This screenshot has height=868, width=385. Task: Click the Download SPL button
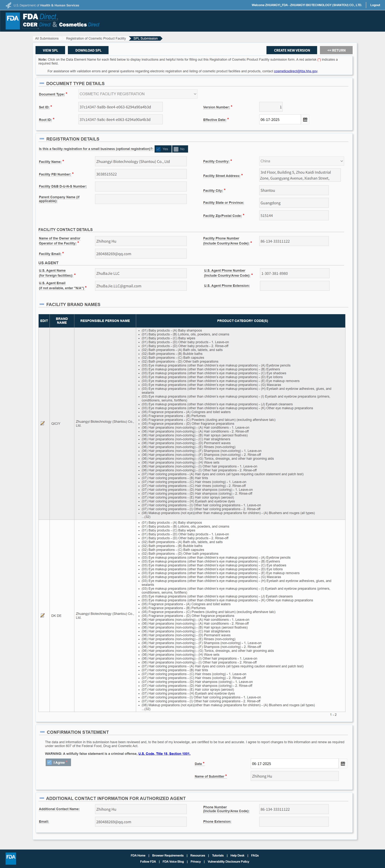(88, 50)
